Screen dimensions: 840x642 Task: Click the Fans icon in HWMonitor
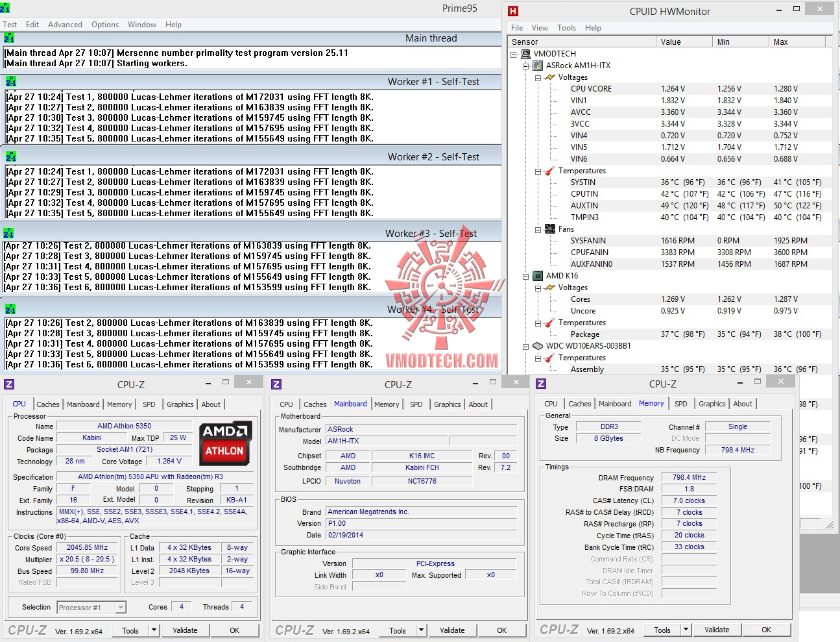tap(550, 229)
